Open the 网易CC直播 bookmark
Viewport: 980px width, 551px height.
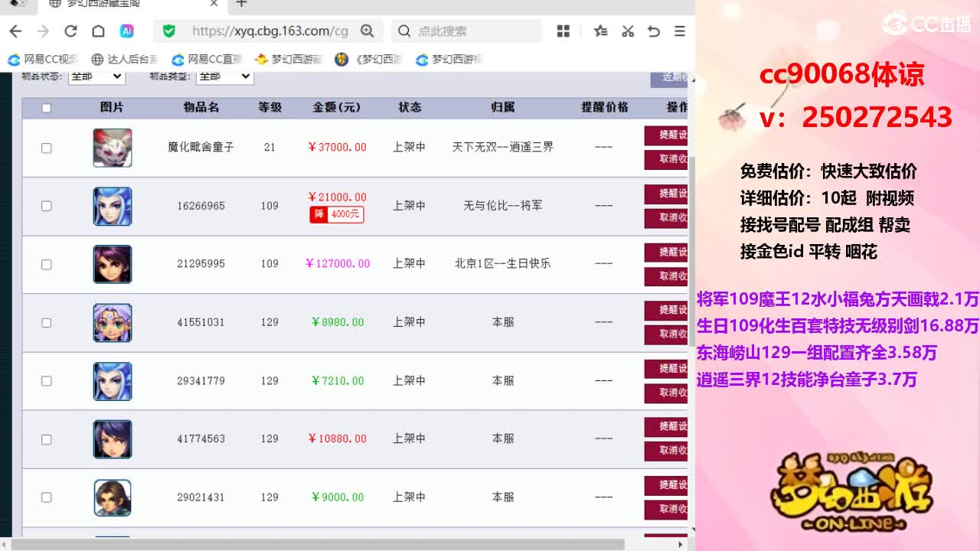coord(207,60)
